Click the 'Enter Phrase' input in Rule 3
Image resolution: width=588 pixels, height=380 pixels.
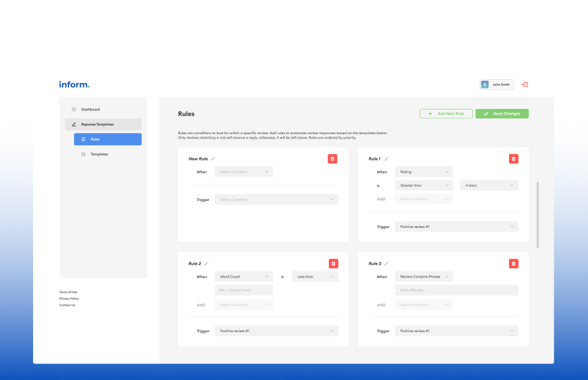tap(456, 290)
